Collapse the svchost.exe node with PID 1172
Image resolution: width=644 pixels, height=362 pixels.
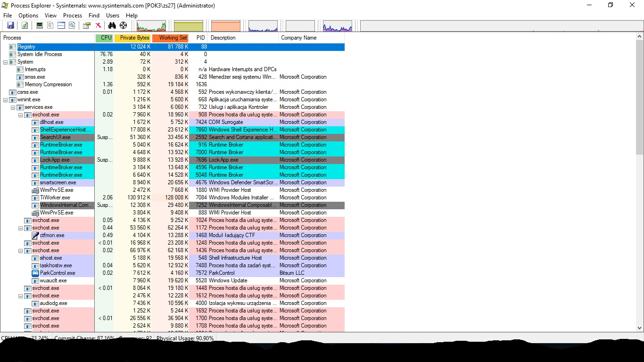pyautogui.click(x=21, y=228)
